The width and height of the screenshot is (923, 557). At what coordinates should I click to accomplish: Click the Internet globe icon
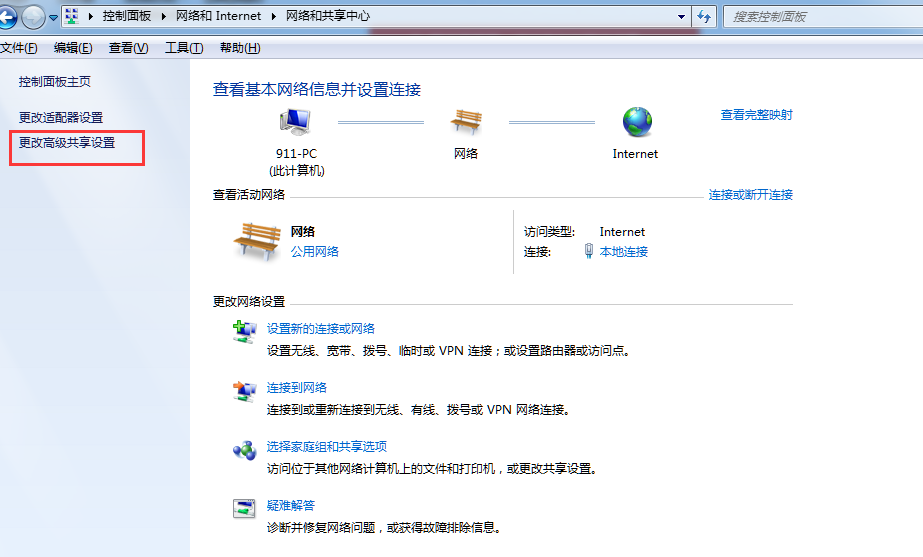point(636,122)
